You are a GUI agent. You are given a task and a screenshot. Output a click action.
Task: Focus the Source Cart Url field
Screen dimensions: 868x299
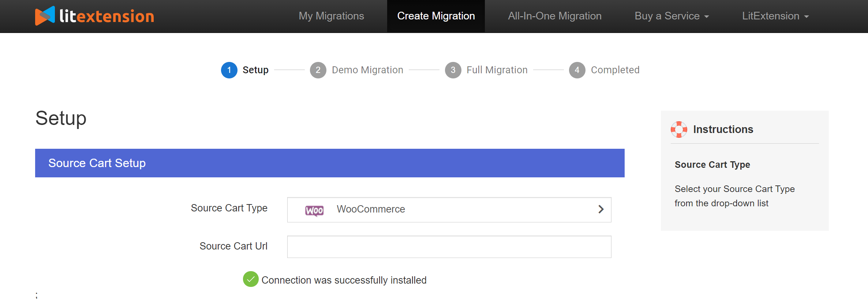point(449,247)
